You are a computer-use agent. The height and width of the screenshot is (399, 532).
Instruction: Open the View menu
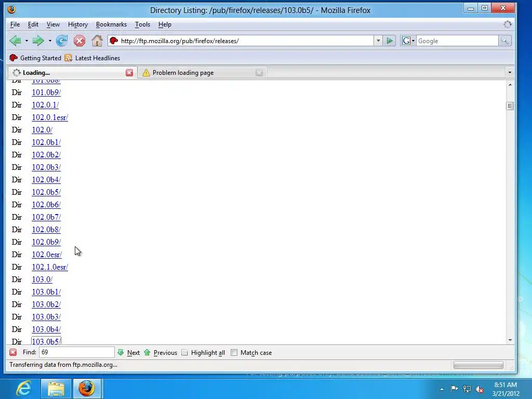point(53,24)
